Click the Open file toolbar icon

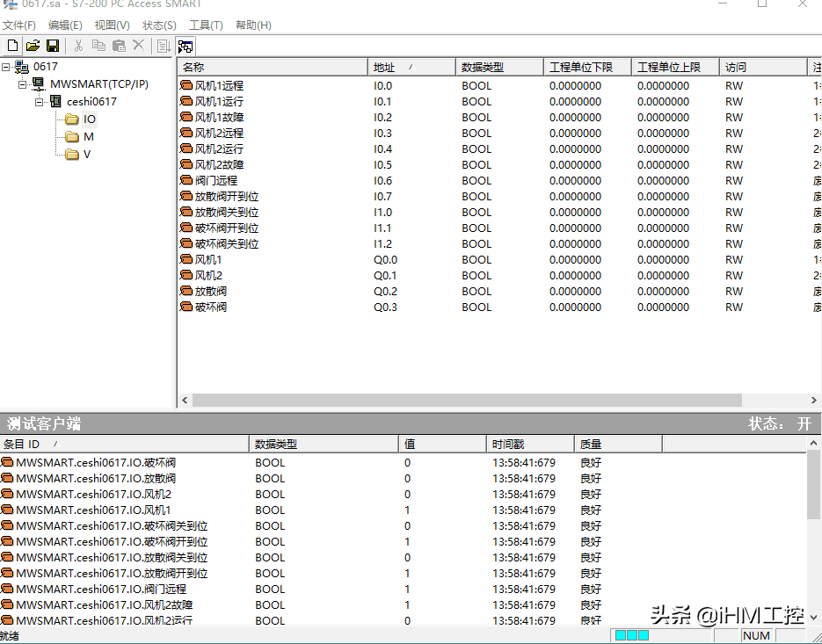pos(33,46)
